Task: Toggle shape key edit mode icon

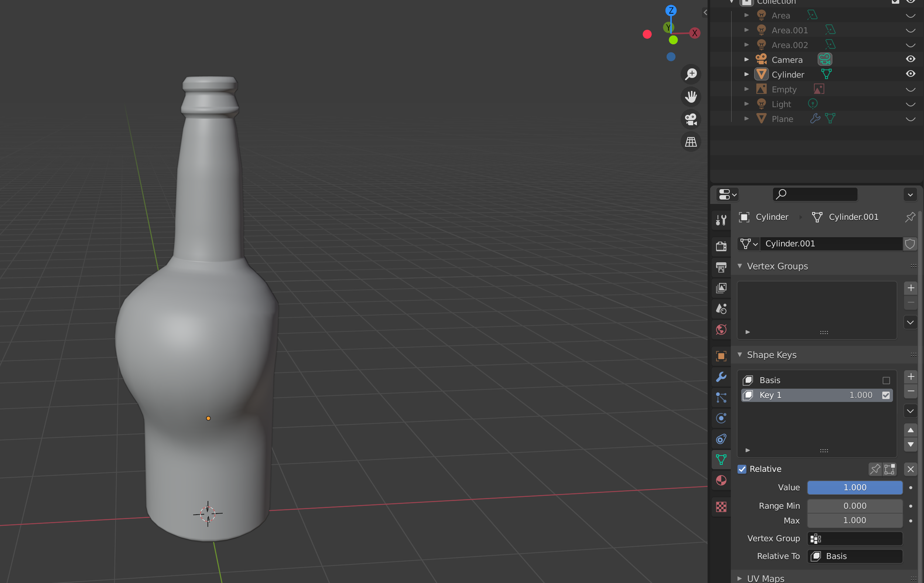Action: (889, 469)
